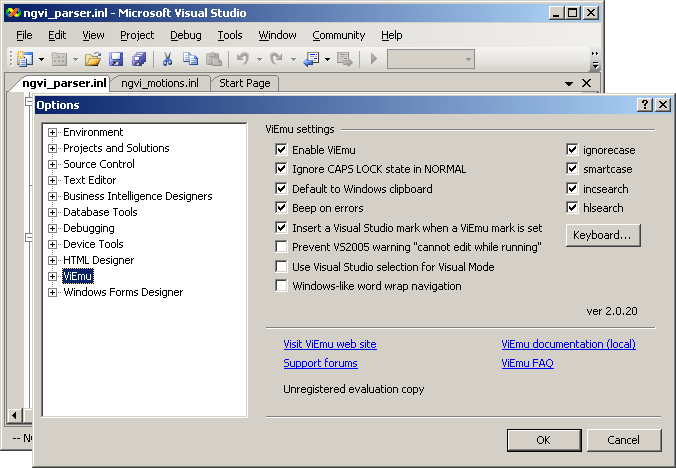Open the solution configuration combo box
The height and width of the screenshot is (468, 676).
[x=431, y=59]
